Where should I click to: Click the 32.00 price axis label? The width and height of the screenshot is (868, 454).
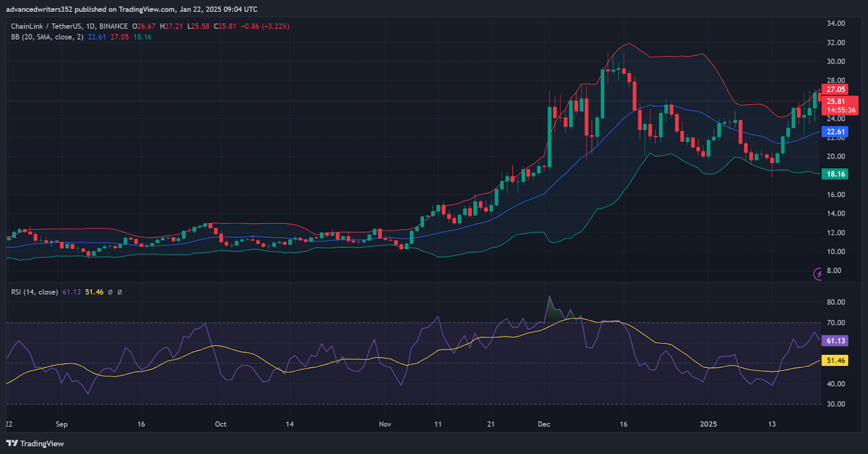click(x=835, y=42)
